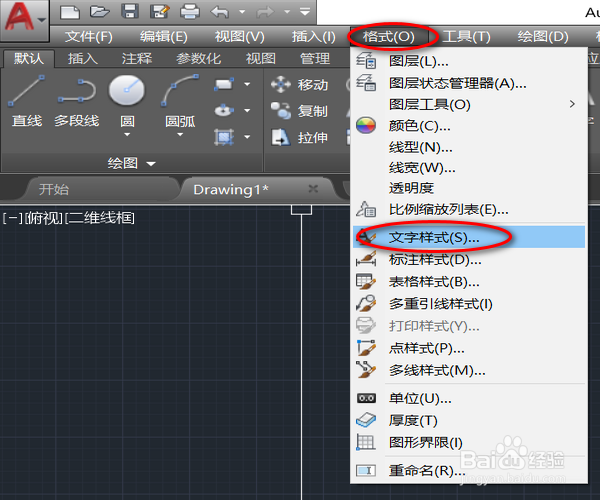Open 比例缩放列表(E)... item
600x500 pixels.
[x=469, y=209]
